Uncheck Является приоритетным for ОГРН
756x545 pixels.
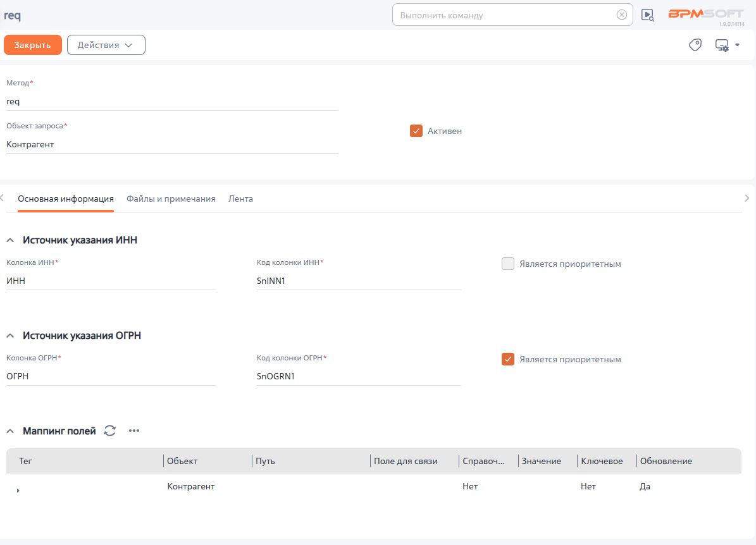tap(508, 359)
